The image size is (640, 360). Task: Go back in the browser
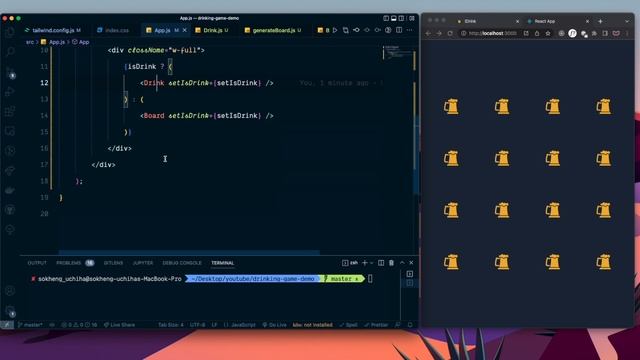[428, 33]
